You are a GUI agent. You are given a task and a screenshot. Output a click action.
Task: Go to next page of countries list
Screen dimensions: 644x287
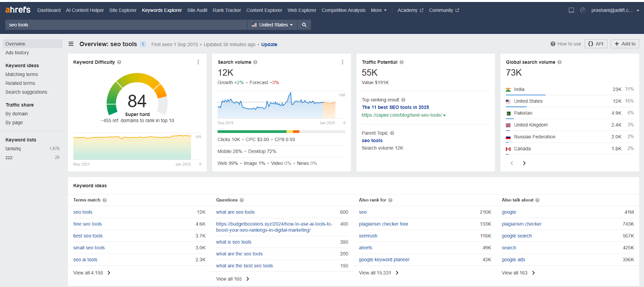coord(524,163)
